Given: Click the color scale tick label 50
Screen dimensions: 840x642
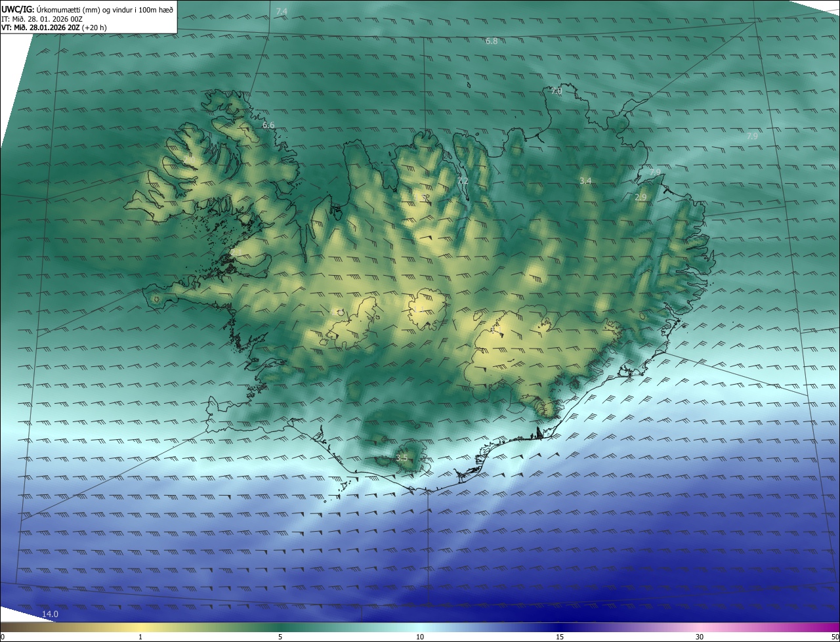Looking at the screenshot, I should click(x=835, y=637).
